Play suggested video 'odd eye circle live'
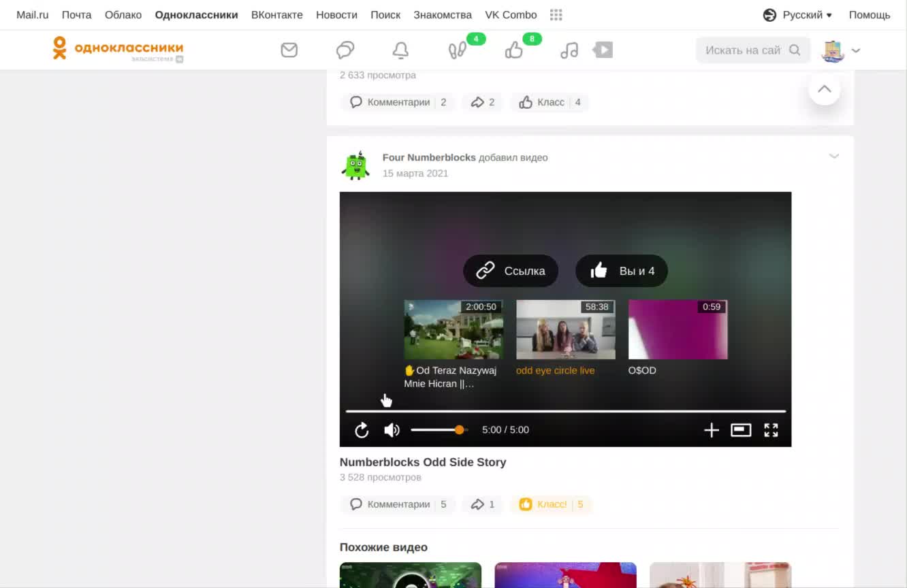 (566, 329)
